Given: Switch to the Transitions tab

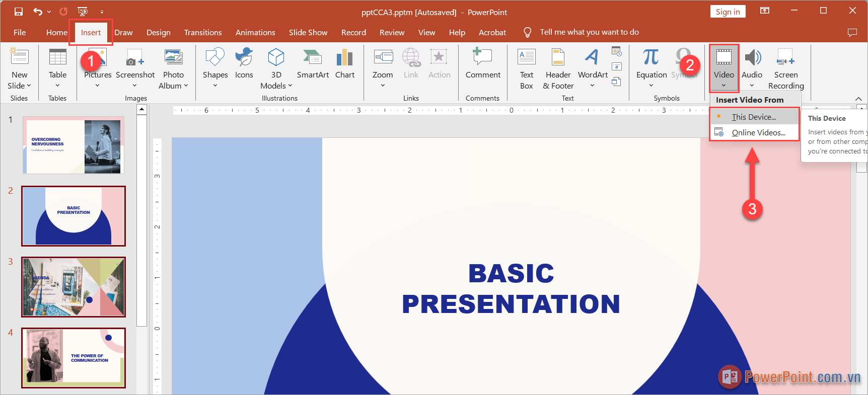Looking at the screenshot, I should tap(203, 32).
